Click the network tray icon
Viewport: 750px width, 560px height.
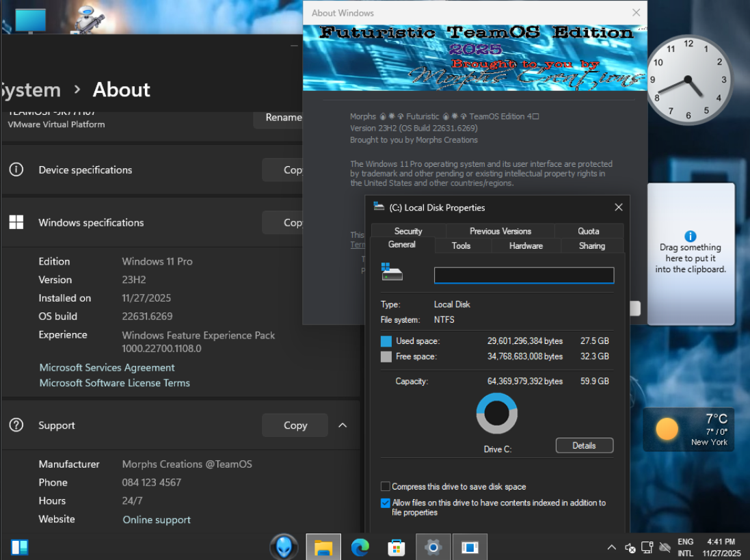[647, 547]
